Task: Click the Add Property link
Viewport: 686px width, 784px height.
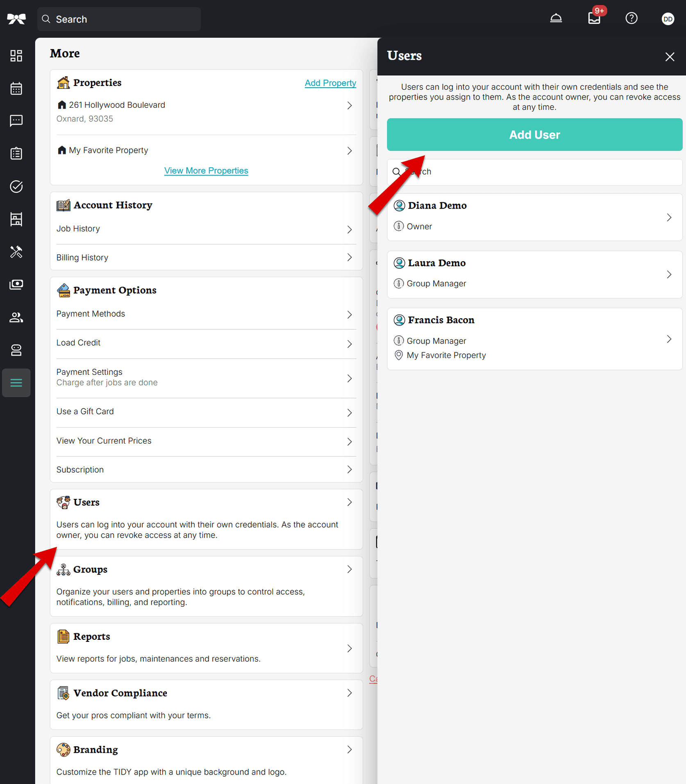Action: pos(330,83)
